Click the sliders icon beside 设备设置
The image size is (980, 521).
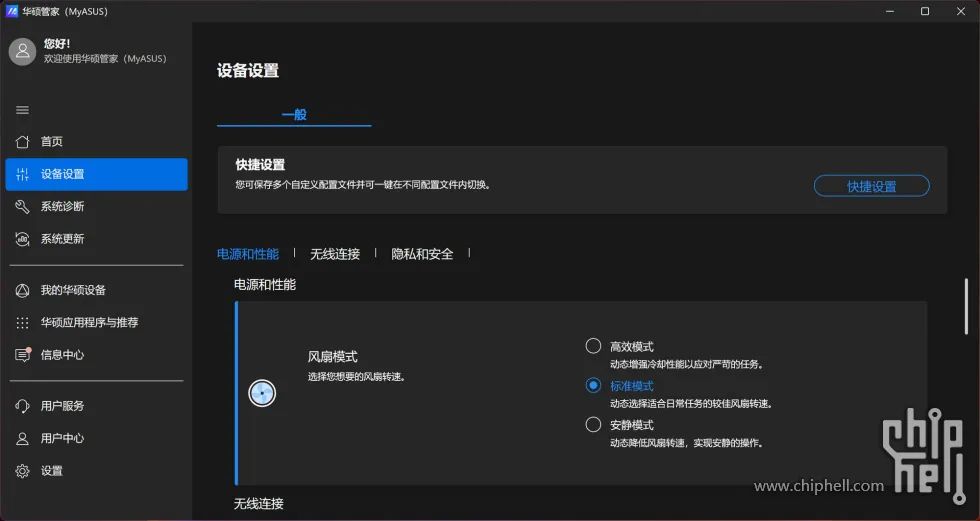click(x=22, y=174)
